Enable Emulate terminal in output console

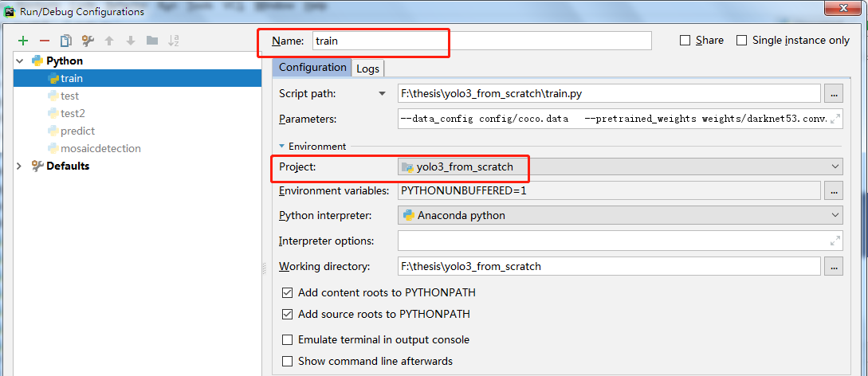[x=287, y=339]
